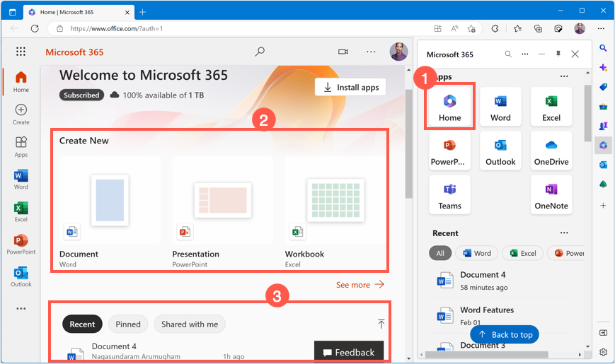Screen dimensions: 615x364
Task: Open browser Collections icon
Action: pyautogui.click(x=538, y=28)
